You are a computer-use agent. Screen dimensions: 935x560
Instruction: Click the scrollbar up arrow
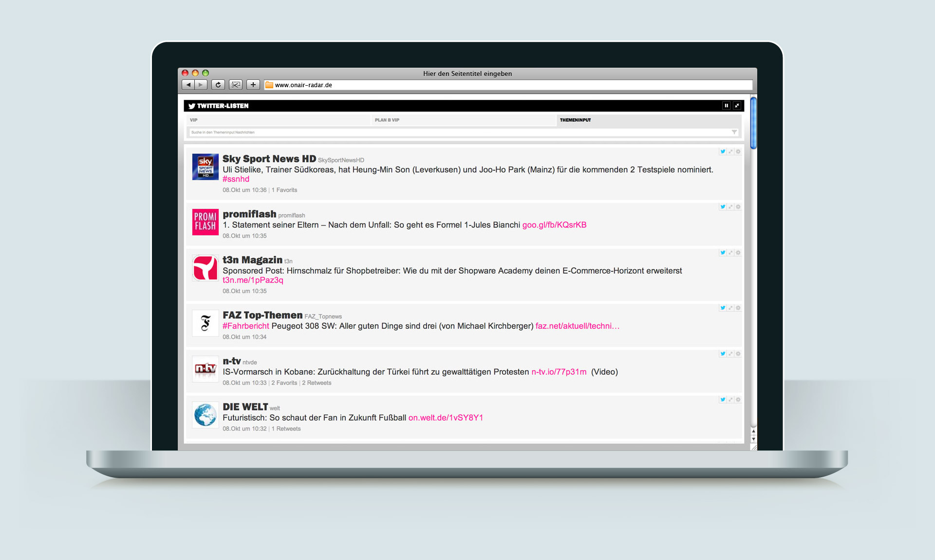[753, 431]
